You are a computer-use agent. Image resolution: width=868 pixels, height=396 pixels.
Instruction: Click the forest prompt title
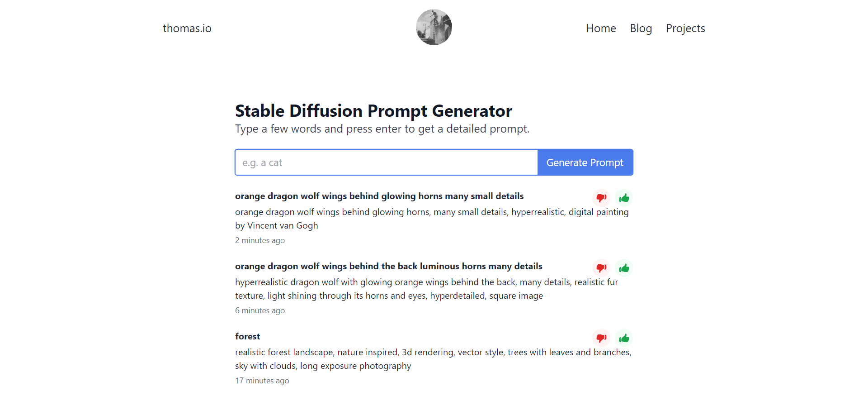[x=247, y=336]
